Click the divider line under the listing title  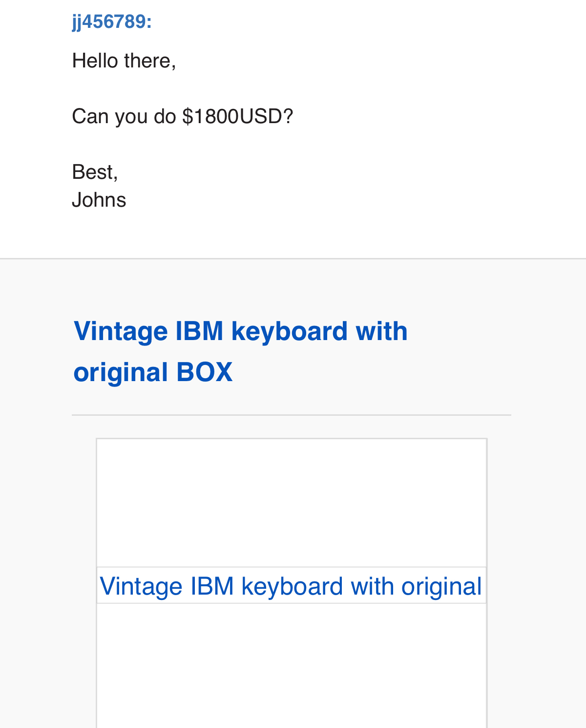coord(292,415)
